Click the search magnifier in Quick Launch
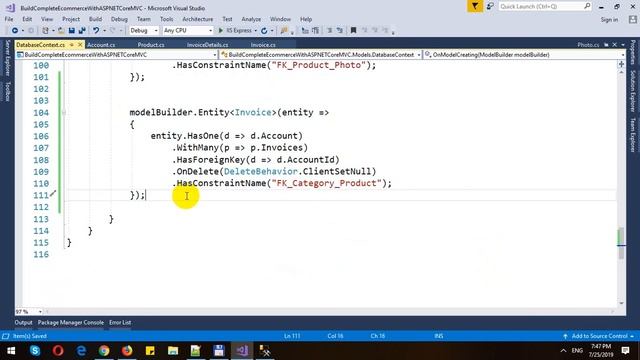This screenshot has height=360, width=640. coord(587,6)
